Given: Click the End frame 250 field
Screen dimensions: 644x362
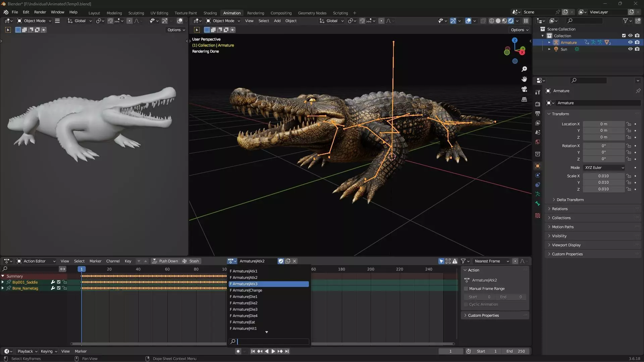Looking at the screenshot, I should [516, 351].
